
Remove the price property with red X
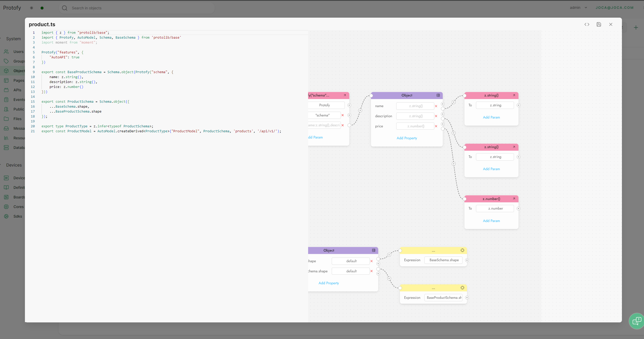[x=436, y=126]
